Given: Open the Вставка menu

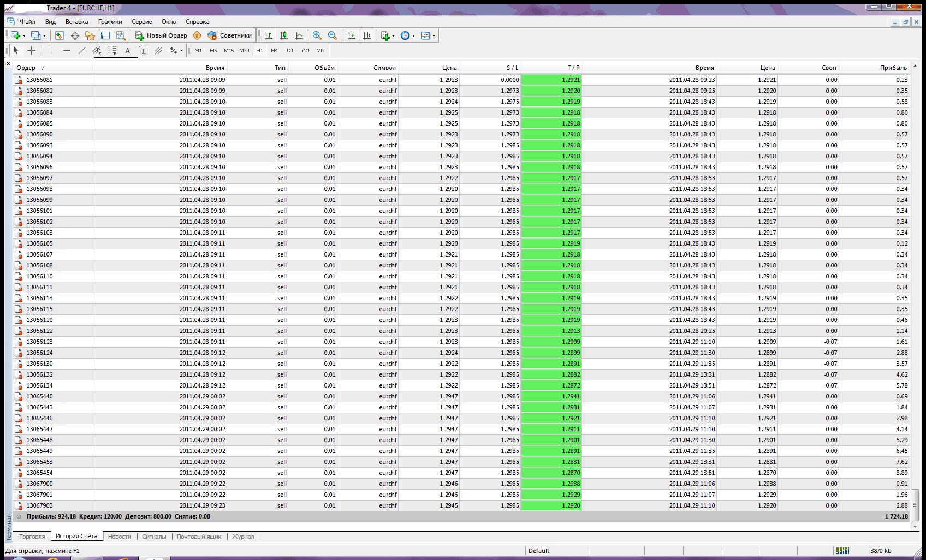Looking at the screenshot, I should coord(76,22).
